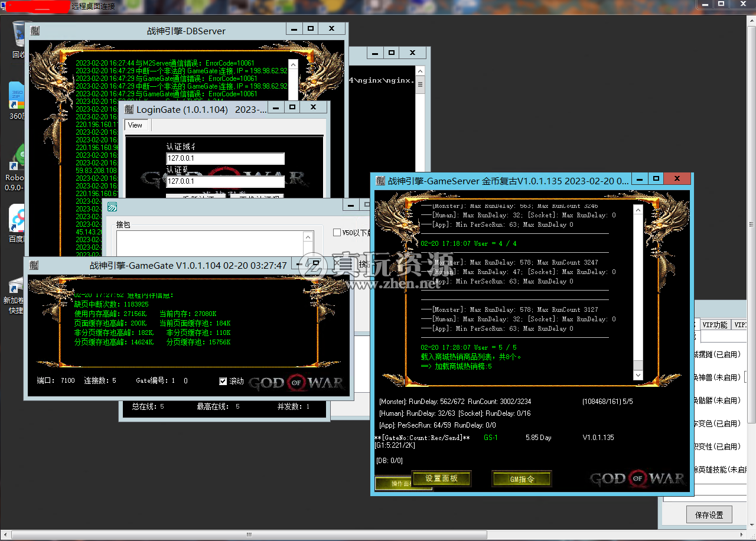This screenshot has height=541, width=756.
Task: Click the 'M2Server通信错误' log line in DBServer
Action: tap(165, 63)
